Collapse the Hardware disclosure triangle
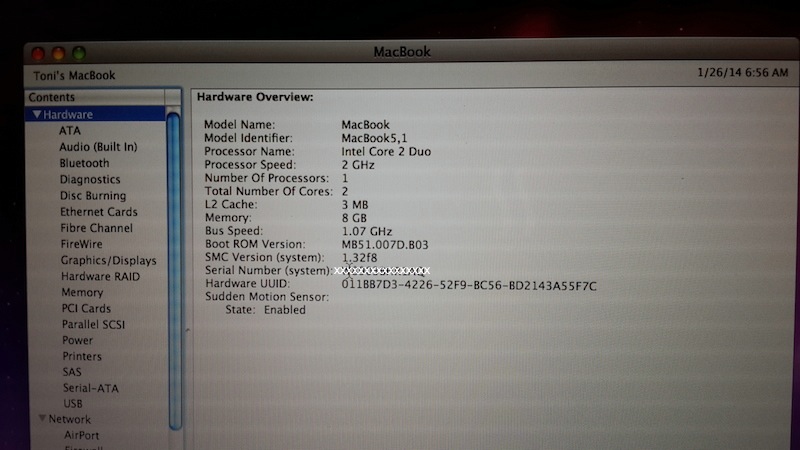The width and height of the screenshot is (800, 450). (x=37, y=115)
